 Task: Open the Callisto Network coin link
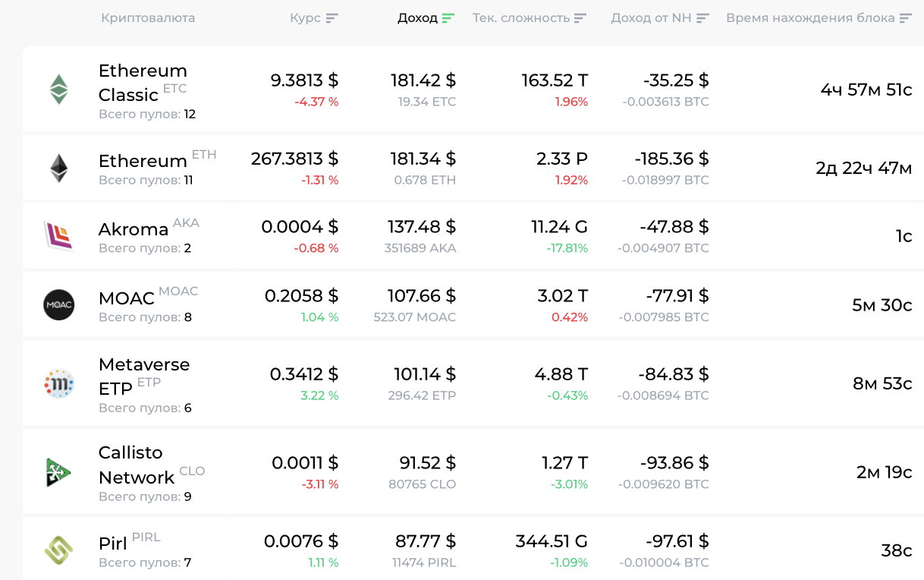click(x=137, y=465)
